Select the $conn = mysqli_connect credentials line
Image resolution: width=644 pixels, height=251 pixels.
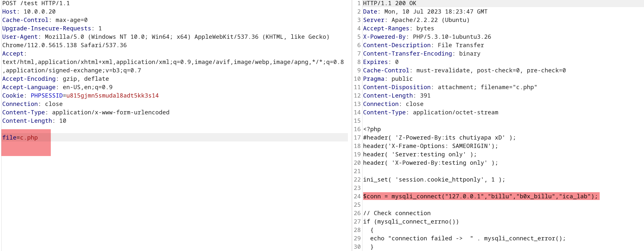pos(481,196)
